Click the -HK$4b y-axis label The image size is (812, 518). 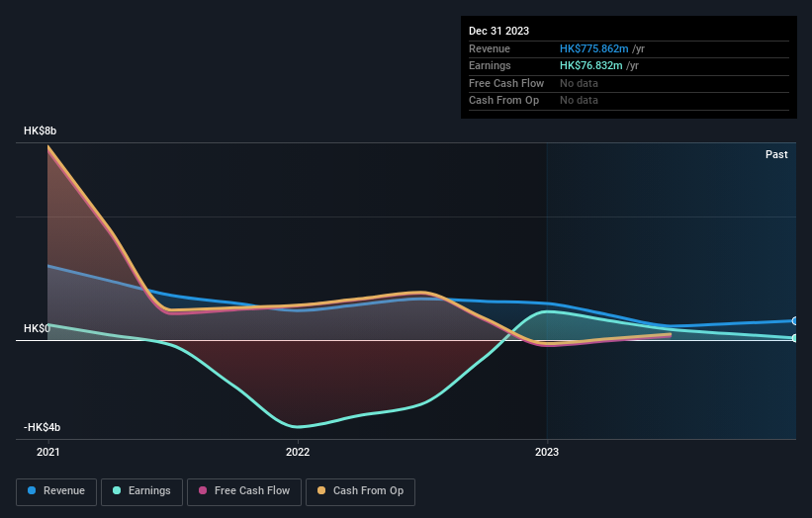(x=42, y=427)
